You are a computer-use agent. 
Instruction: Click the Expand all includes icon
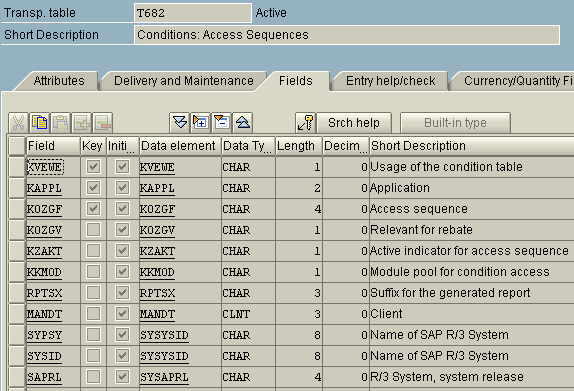pos(179,123)
